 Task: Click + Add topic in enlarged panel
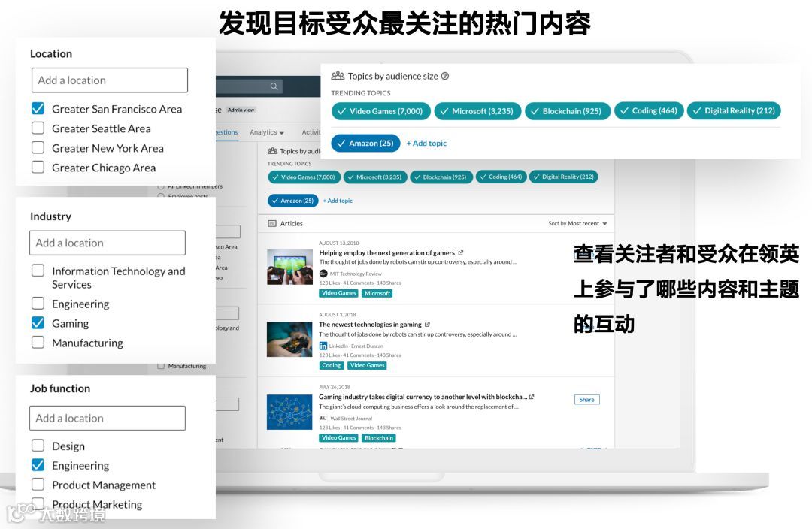426,144
